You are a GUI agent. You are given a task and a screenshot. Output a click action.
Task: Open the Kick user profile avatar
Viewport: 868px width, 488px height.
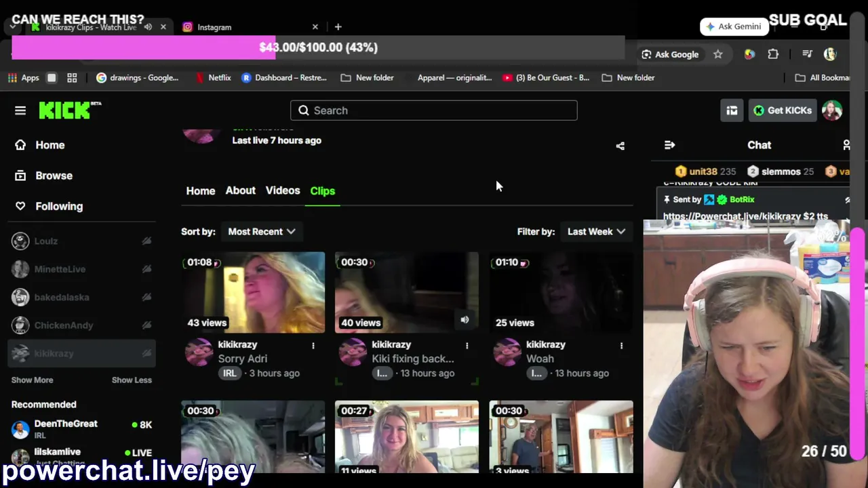[832, 110]
